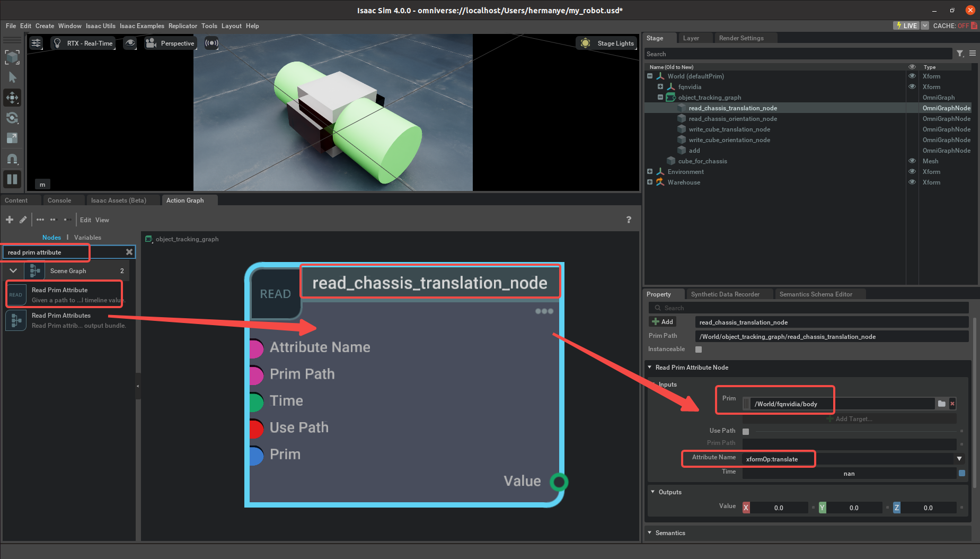
Task: Click the Attribute Name input port
Action: coord(255,348)
